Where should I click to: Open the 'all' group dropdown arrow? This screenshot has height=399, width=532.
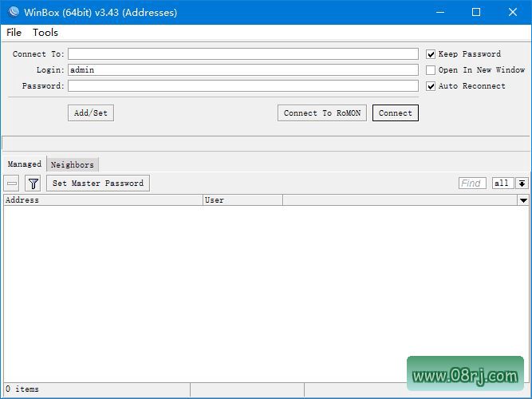[x=522, y=184]
